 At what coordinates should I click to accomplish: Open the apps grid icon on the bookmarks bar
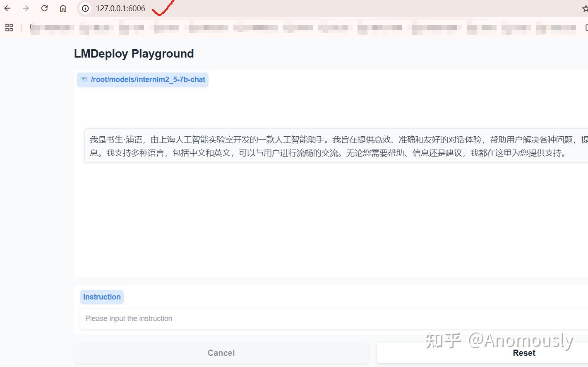coord(9,27)
